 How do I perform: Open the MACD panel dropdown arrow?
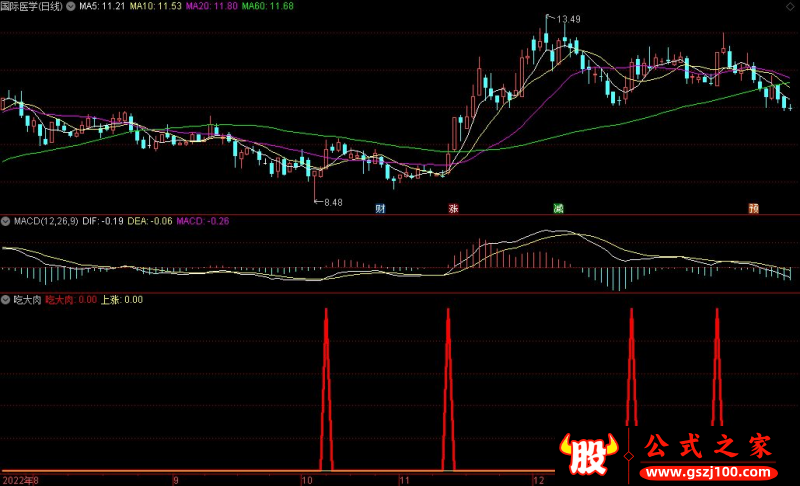click(6, 221)
